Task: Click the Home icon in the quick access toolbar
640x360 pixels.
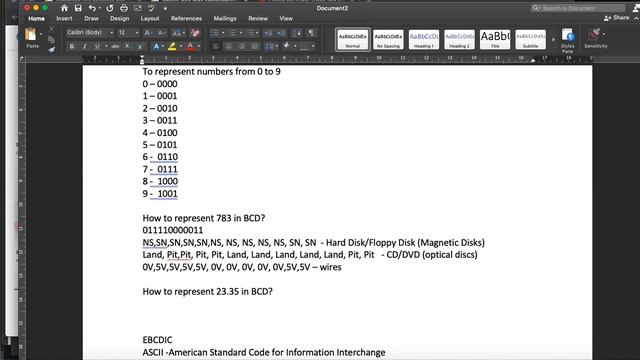Action: pyautogui.click(x=64, y=8)
